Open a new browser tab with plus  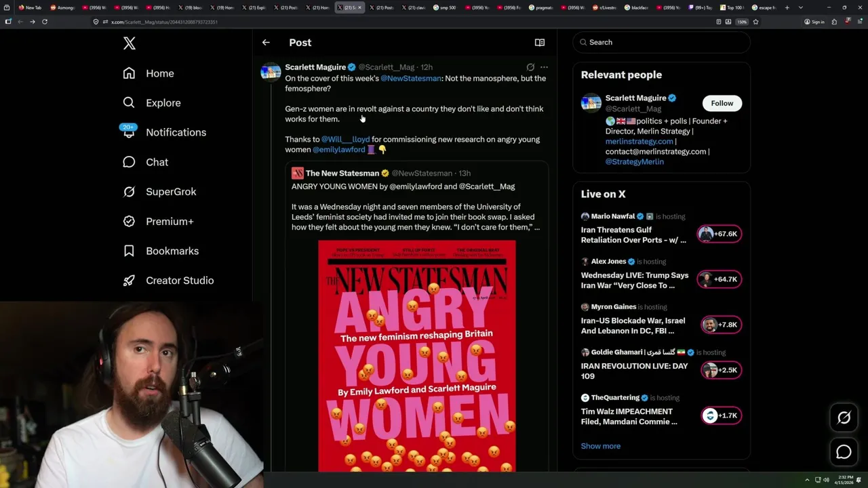click(x=787, y=7)
